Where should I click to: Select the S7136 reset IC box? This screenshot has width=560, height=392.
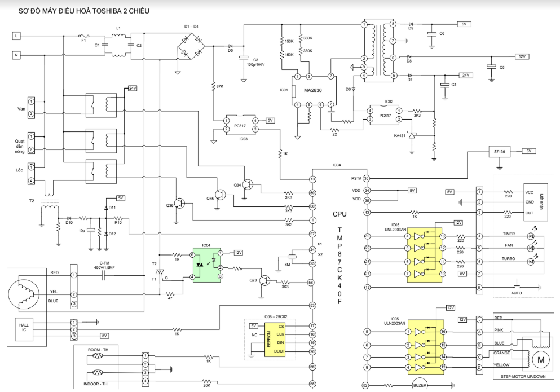tap(499, 152)
